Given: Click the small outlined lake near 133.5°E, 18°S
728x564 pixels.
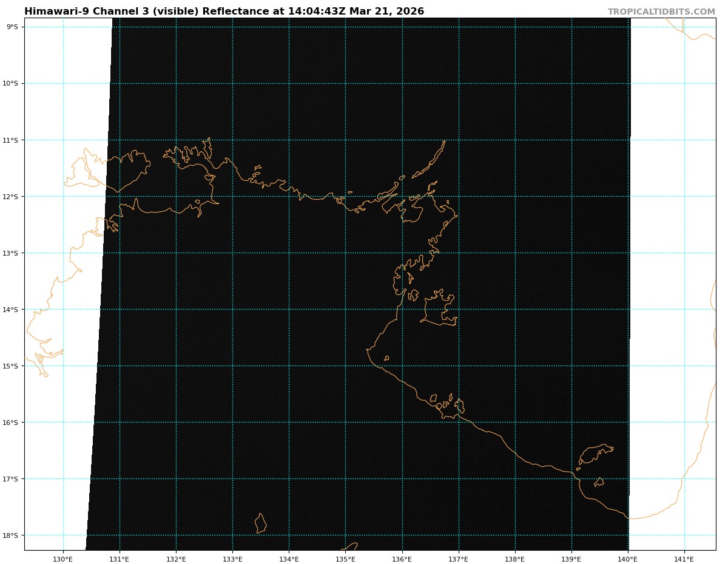Looking at the screenshot, I should pyautogui.click(x=260, y=523).
